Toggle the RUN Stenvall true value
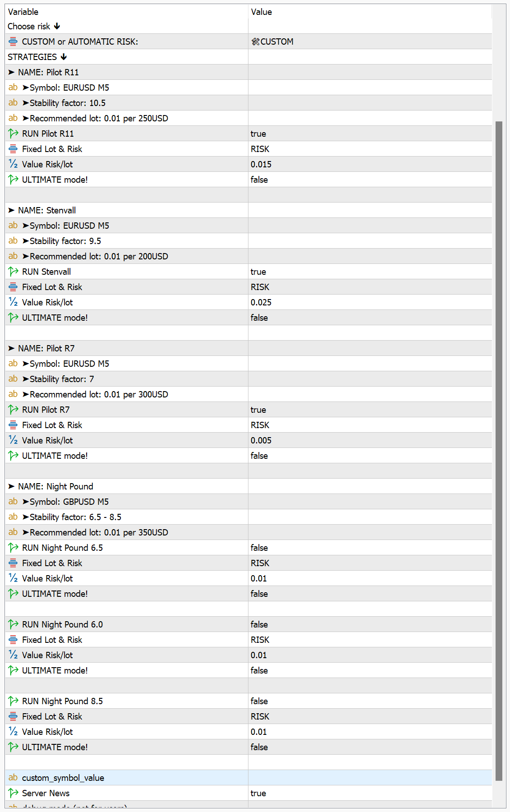Screen dimensions: 510x812 258,272
